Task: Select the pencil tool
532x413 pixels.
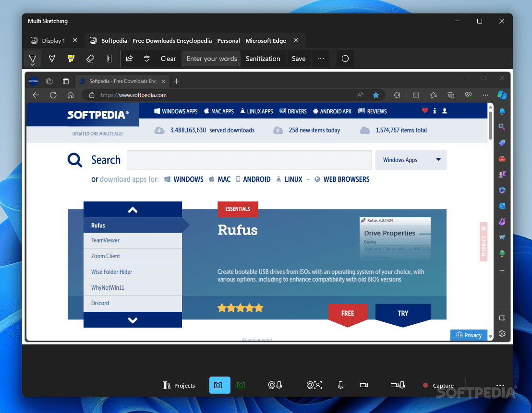Action: pos(52,59)
